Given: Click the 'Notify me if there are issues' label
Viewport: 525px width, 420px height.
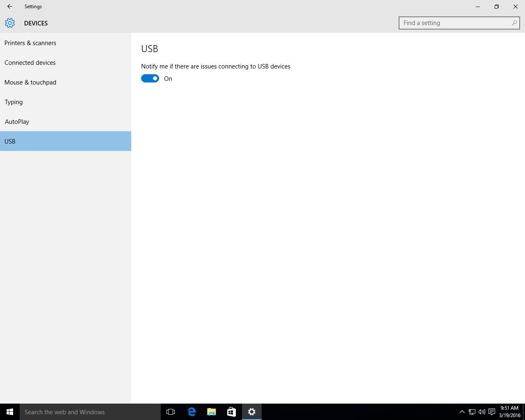Looking at the screenshot, I should coord(216,66).
